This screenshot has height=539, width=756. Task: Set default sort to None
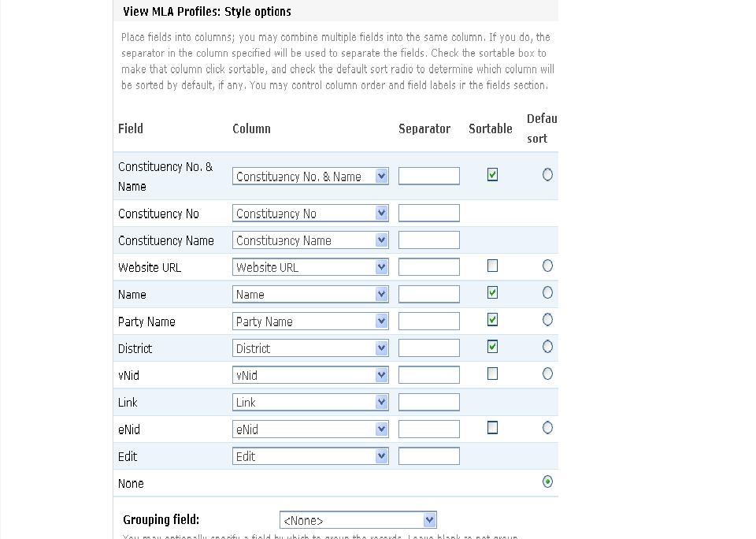tap(547, 482)
